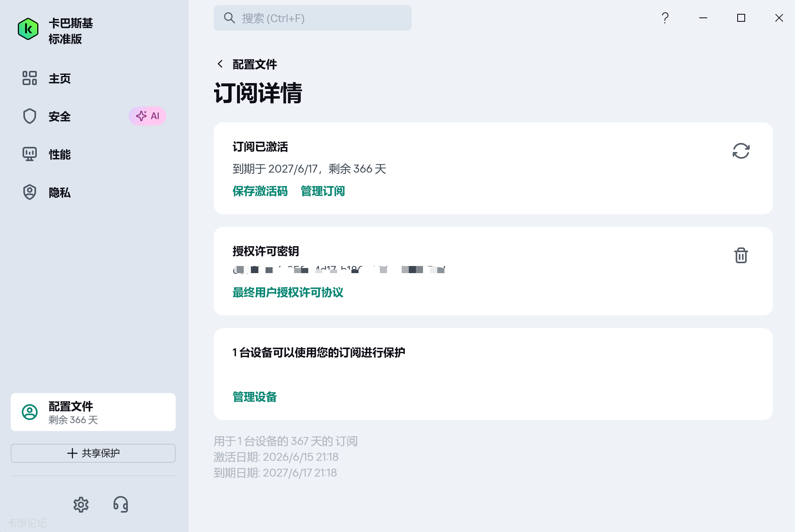Screen dimensions: 795x532
Task: Click the performance monitor icon
Action: (30, 154)
